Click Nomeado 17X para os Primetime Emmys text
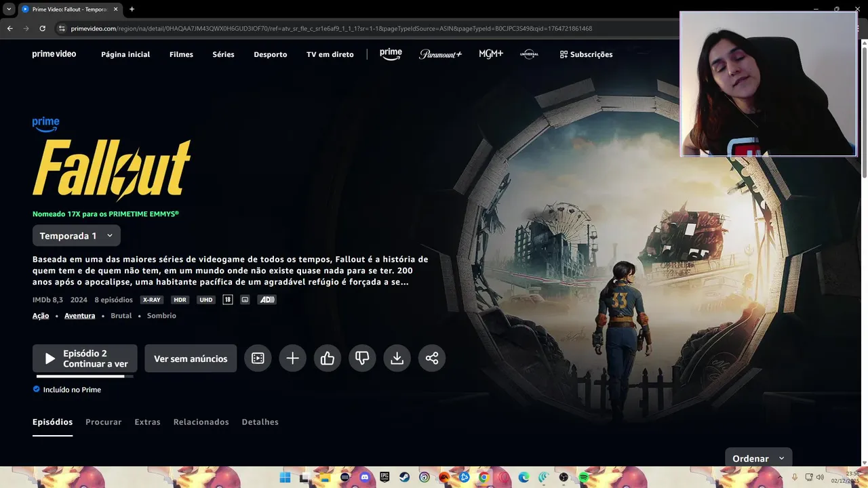 [106, 213]
